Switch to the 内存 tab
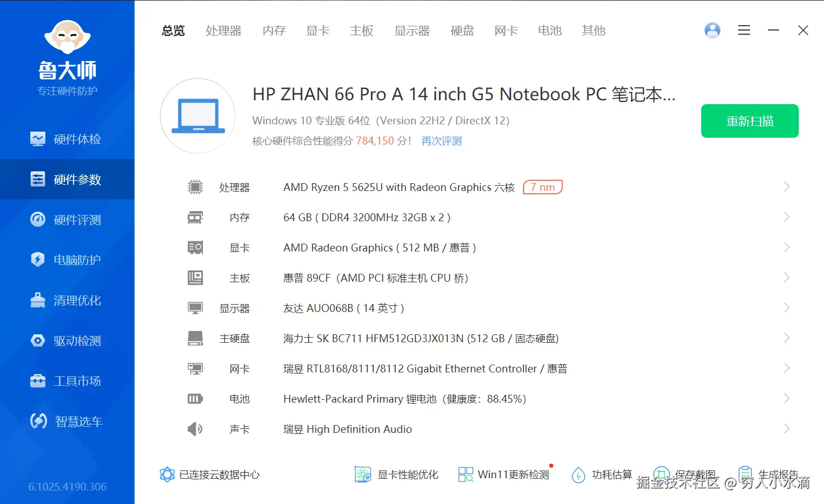This screenshot has width=824, height=504. click(x=274, y=31)
